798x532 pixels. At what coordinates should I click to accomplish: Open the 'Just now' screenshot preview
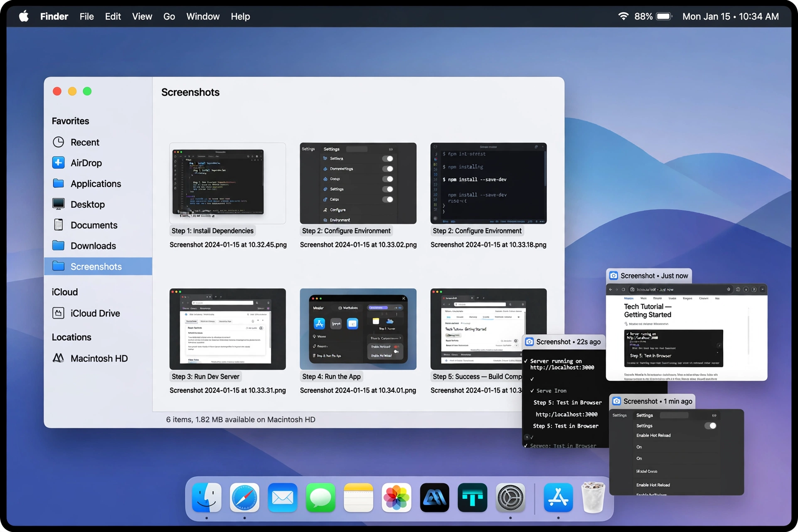[x=687, y=332]
